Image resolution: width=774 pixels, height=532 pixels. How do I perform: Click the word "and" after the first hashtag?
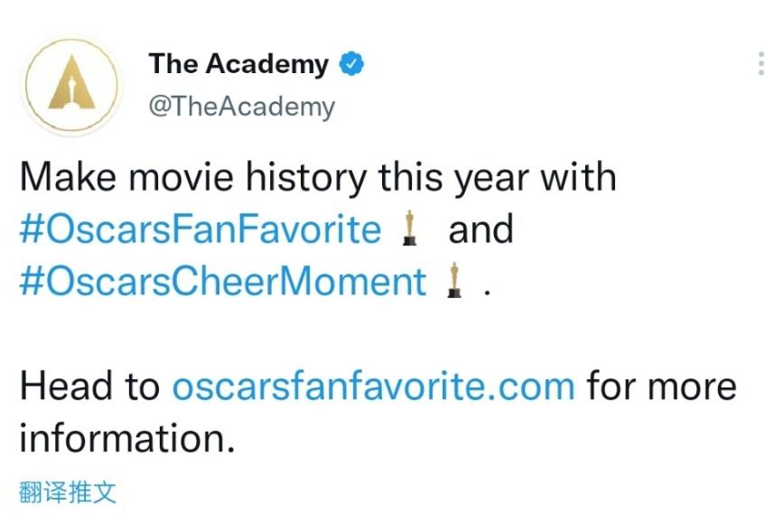click(x=480, y=229)
